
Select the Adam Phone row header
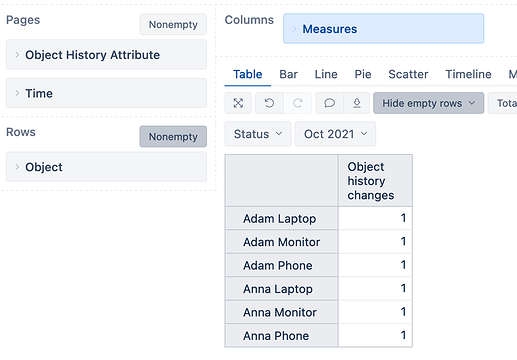click(282, 265)
